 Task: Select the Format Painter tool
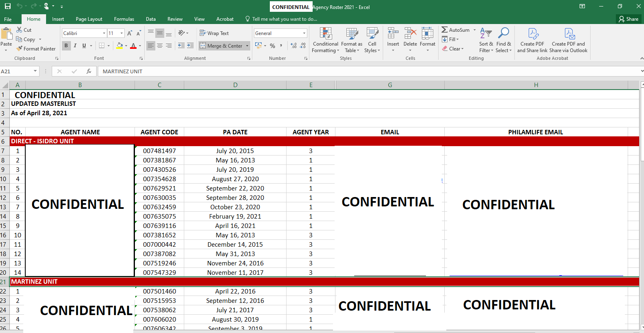[x=36, y=48]
